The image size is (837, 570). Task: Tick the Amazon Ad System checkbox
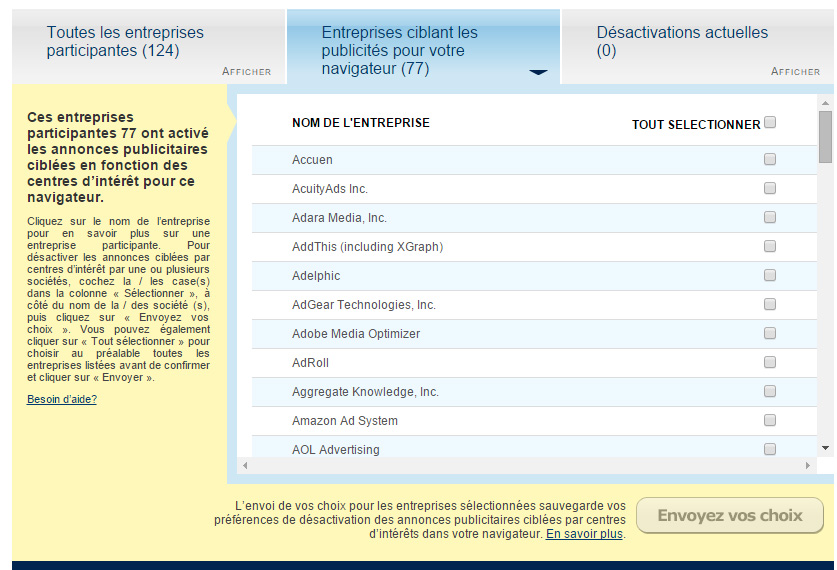(x=770, y=420)
